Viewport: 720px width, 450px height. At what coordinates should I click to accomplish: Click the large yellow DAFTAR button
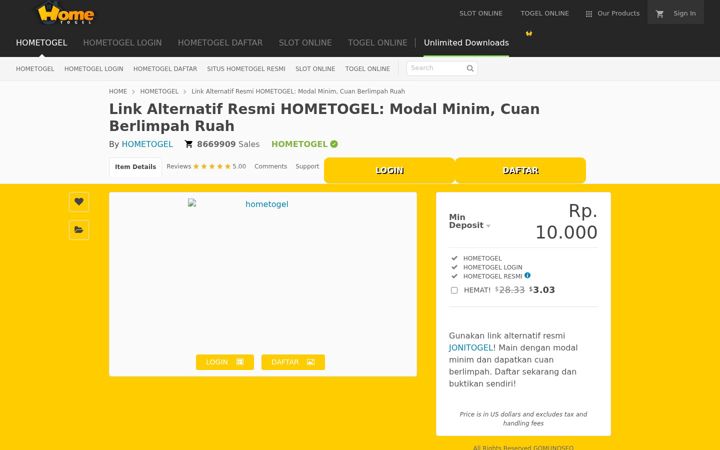click(x=521, y=170)
